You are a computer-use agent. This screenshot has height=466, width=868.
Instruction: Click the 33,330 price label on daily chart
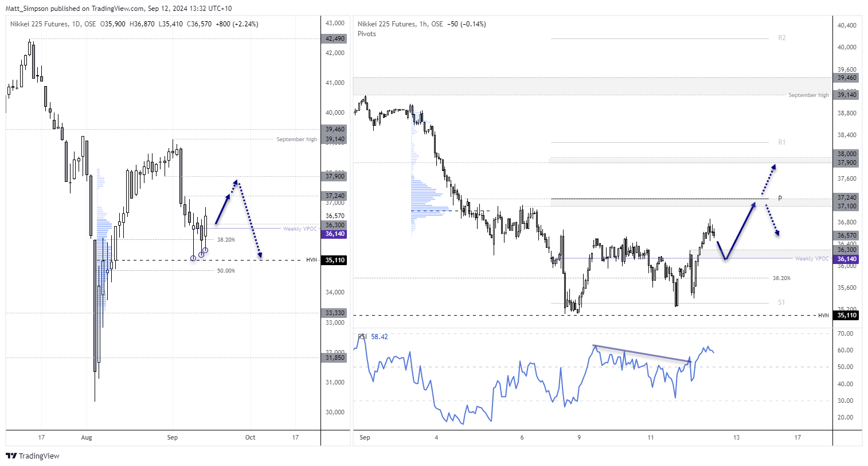click(x=335, y=313)
